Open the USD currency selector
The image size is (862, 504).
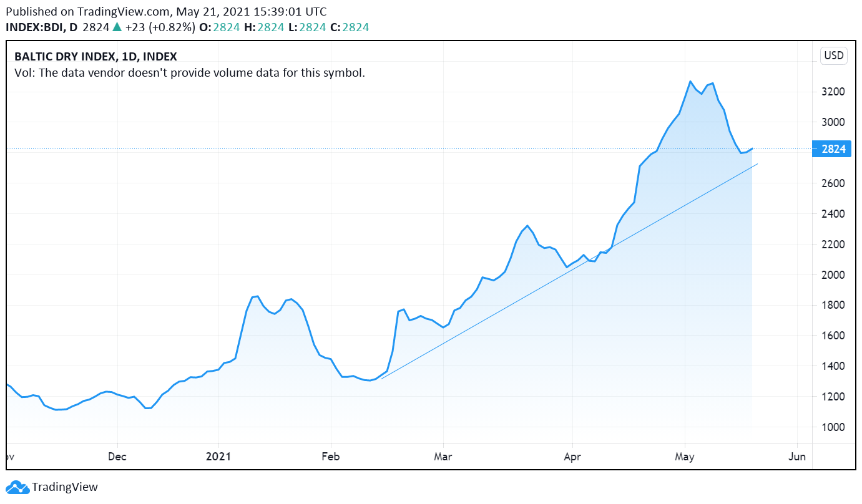click(833, 56)
